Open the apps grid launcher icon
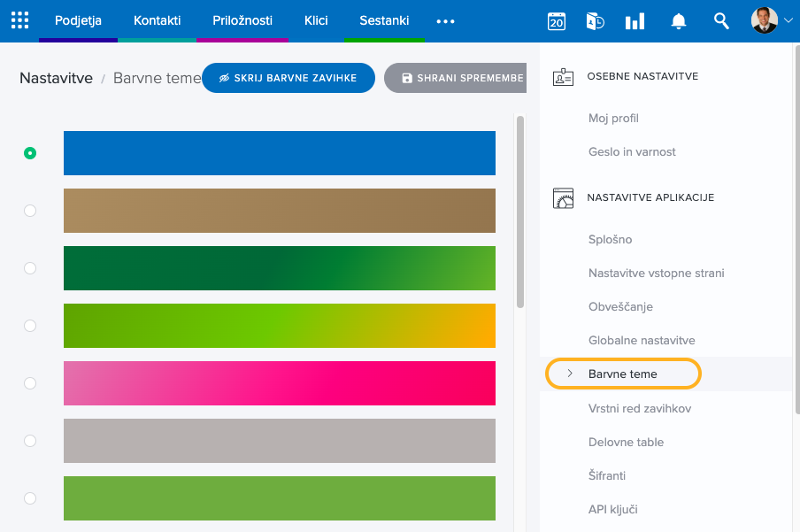800x532 pixels. (19, 20)
